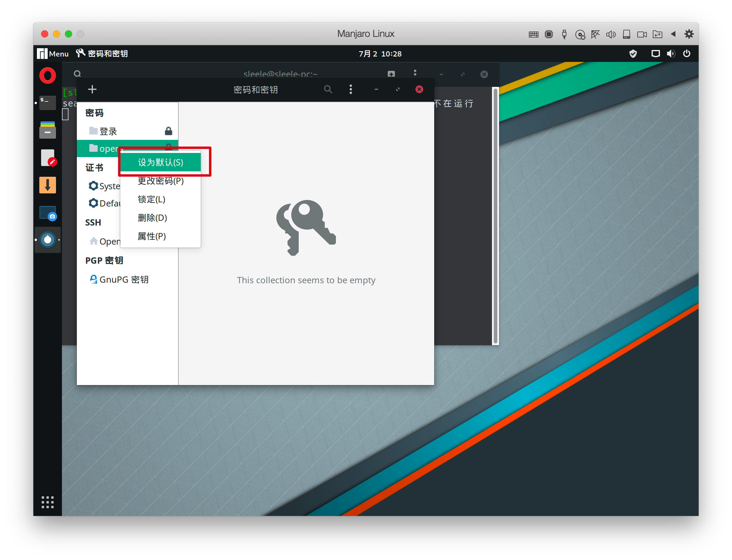The image size is (732, 560).
Task: Open the terminal window three-dot menu
Action: click(x=415, y=73)
